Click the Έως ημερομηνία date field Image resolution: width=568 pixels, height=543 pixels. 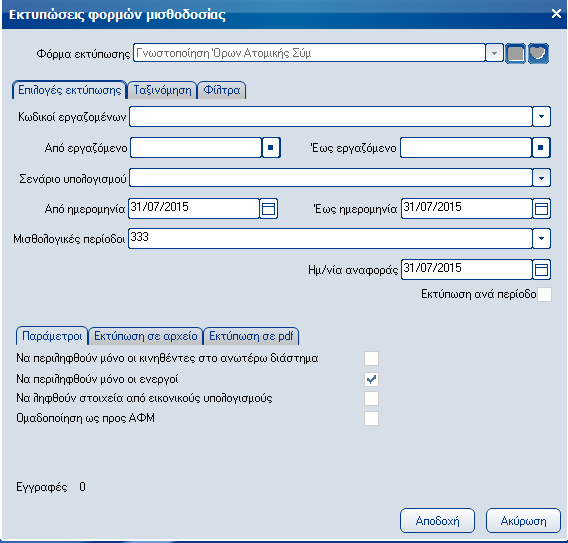pyautogui.click(x=467, y=209)
